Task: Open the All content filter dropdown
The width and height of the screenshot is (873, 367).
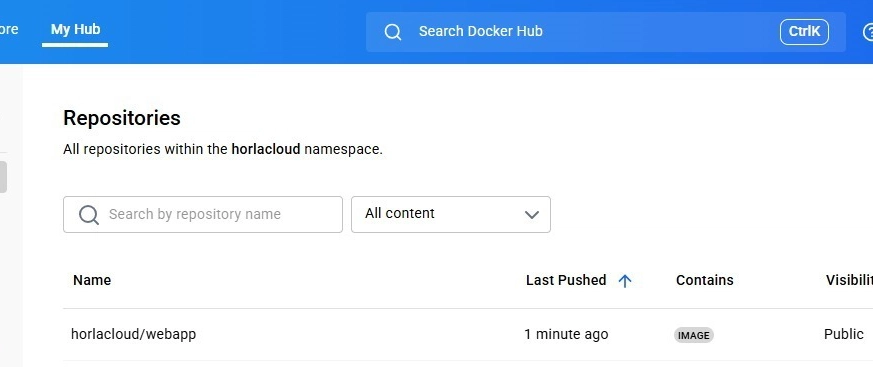Action: pos(450,214)
